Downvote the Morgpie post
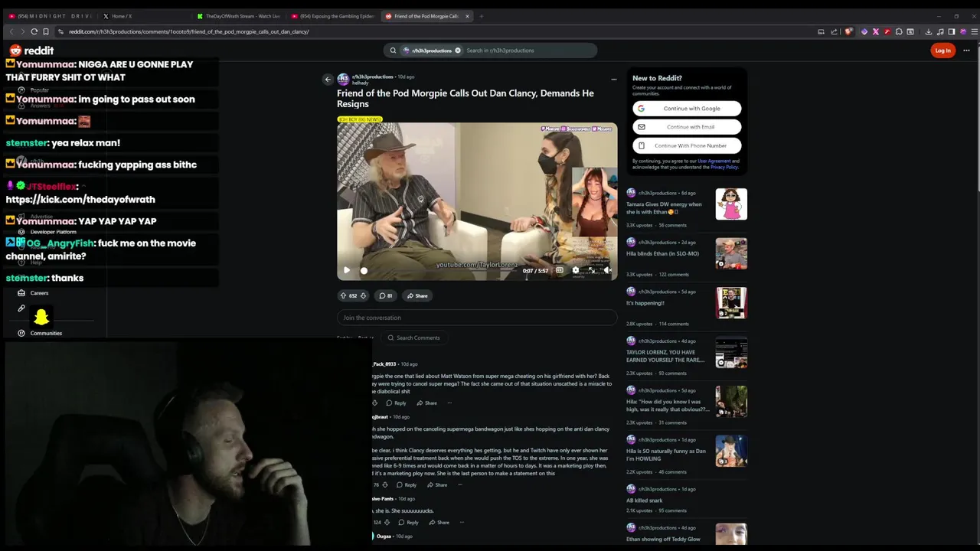The height and width of the screenshot is (551, 980). [363, 295]
